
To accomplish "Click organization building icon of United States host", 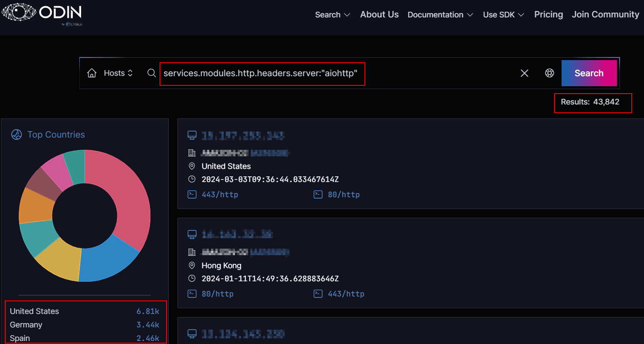I will click(x=192, y=153).
